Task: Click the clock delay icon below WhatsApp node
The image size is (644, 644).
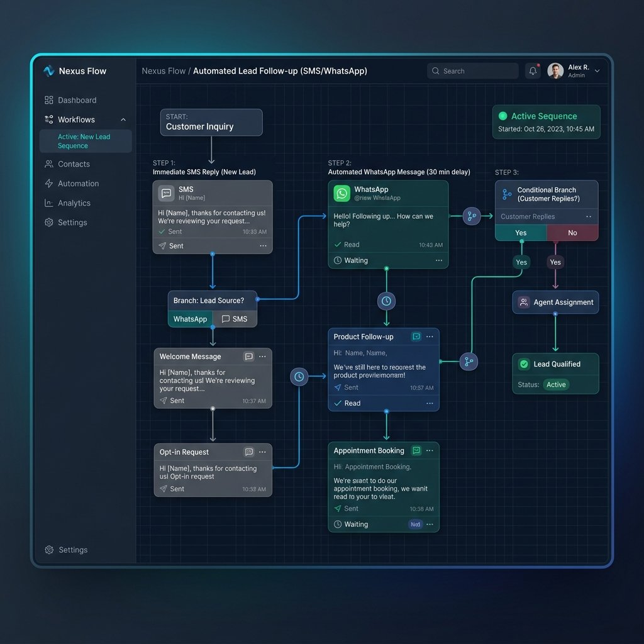Action: [386, 301]
